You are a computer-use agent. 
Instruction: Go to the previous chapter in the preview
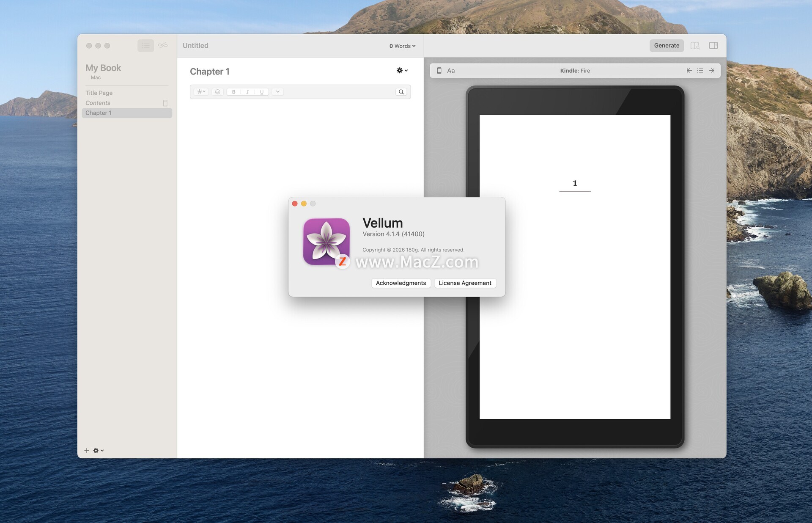click(689, 71)
